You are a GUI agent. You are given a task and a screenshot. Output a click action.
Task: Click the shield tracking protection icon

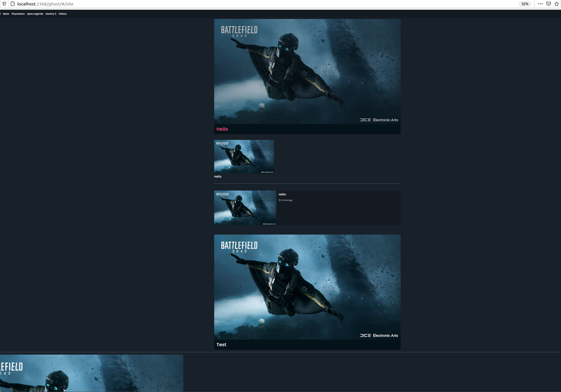tap(4, 4)
